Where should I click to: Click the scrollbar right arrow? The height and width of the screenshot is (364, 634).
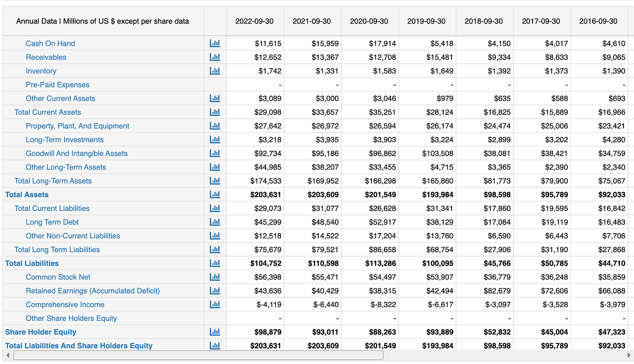628,355
